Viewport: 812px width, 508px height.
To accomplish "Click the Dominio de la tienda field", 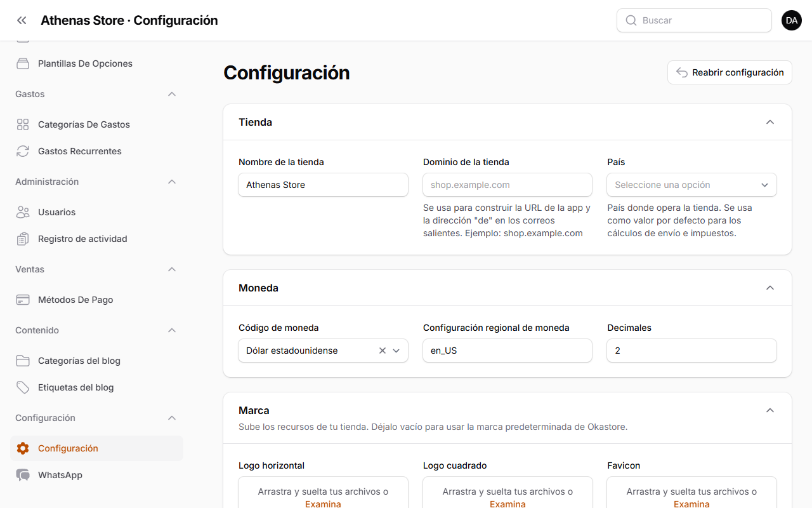I will (x=507, y=185).
